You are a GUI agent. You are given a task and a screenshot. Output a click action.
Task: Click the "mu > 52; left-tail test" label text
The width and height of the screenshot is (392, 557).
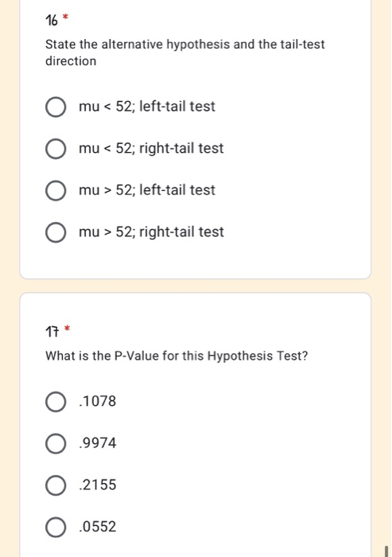click(x=147, y=190)
